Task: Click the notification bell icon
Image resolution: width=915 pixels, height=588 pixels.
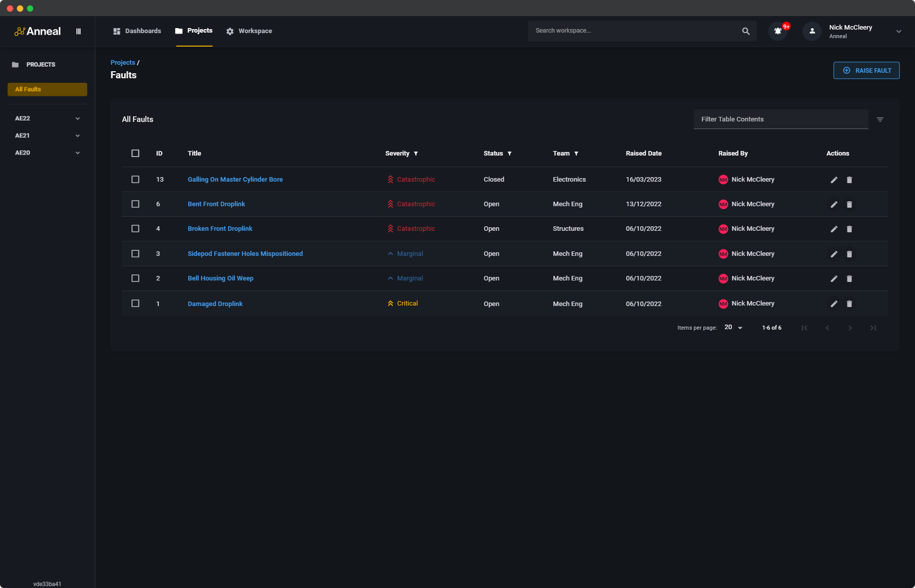Action: click(x=778, y=31)
